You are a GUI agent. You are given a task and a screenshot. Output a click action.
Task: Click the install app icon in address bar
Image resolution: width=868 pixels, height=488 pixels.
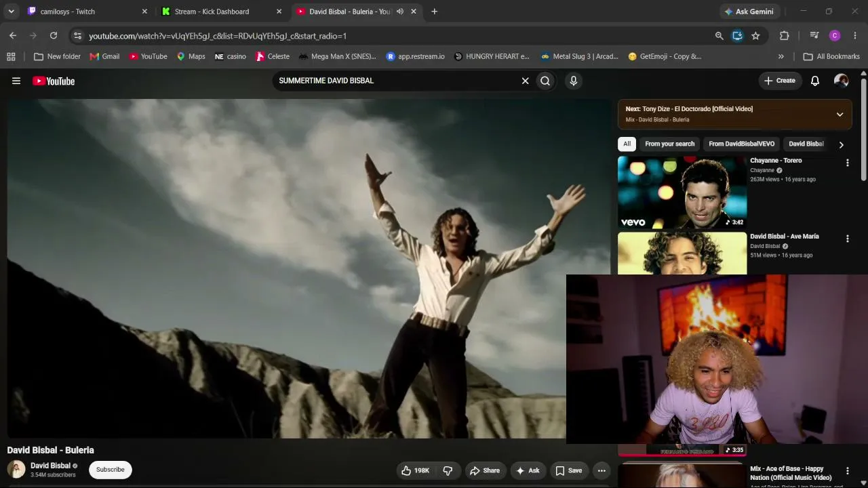pyautogui.click(x=738, y=36)
